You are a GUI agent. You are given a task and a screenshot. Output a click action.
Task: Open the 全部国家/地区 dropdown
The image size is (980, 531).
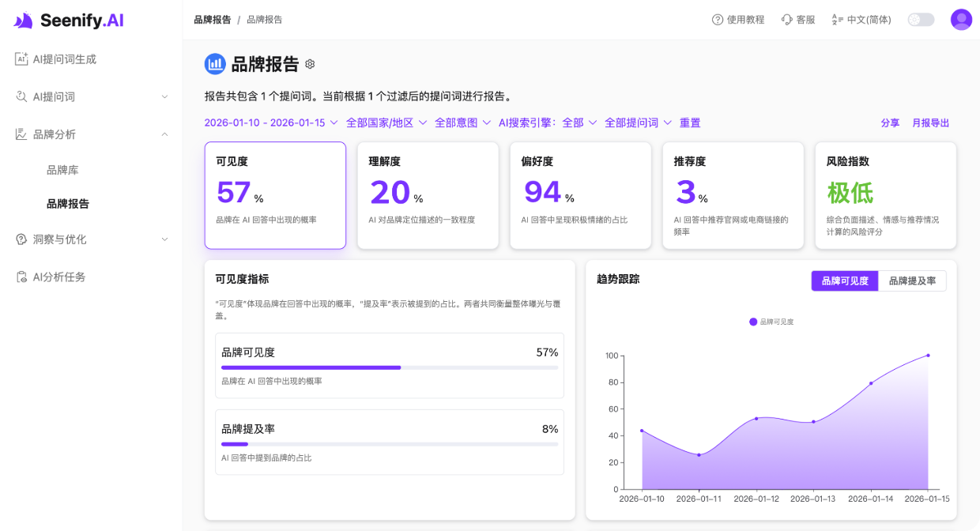tap(383, 122)
